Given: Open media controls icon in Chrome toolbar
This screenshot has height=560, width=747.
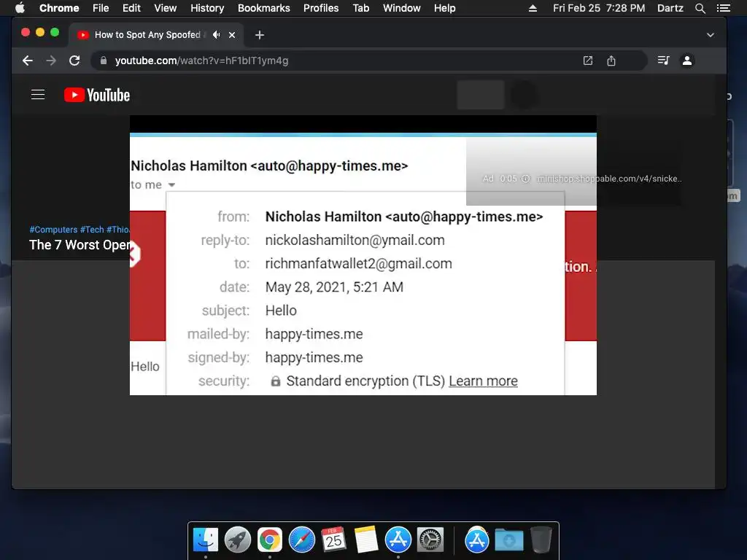Looking at the screenshot, I should click(x=663, y=61).
